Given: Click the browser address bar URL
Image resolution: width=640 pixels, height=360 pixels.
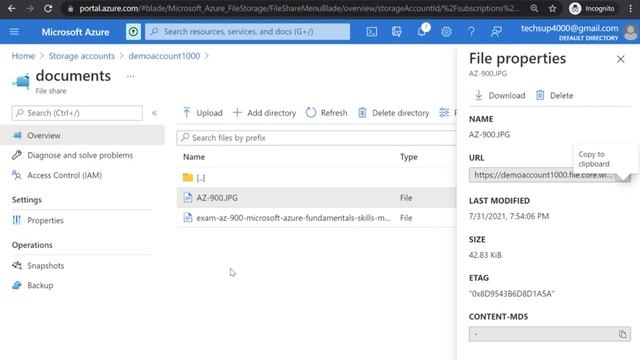Looking at the screenshot, I should click(299, 9).
